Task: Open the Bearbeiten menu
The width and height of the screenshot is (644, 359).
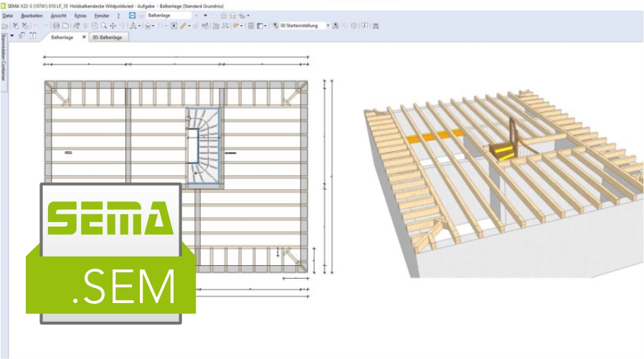Action: (31, 14)
